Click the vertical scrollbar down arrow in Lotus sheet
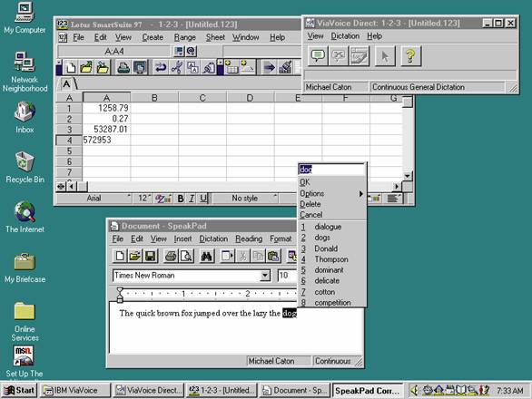532x399 pixels. pyautogui.click(x=408, y=176)
